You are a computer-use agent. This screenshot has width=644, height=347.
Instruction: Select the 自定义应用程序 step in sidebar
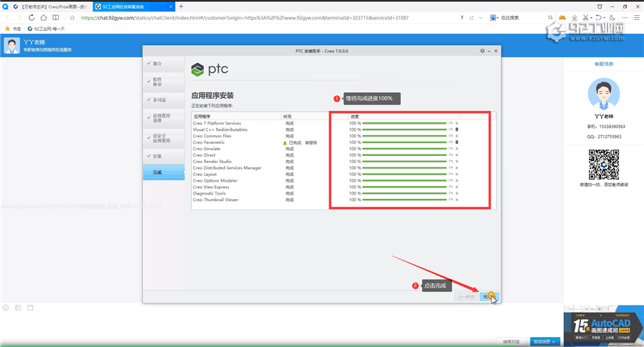pyautogui.click(x=163, y=138)
